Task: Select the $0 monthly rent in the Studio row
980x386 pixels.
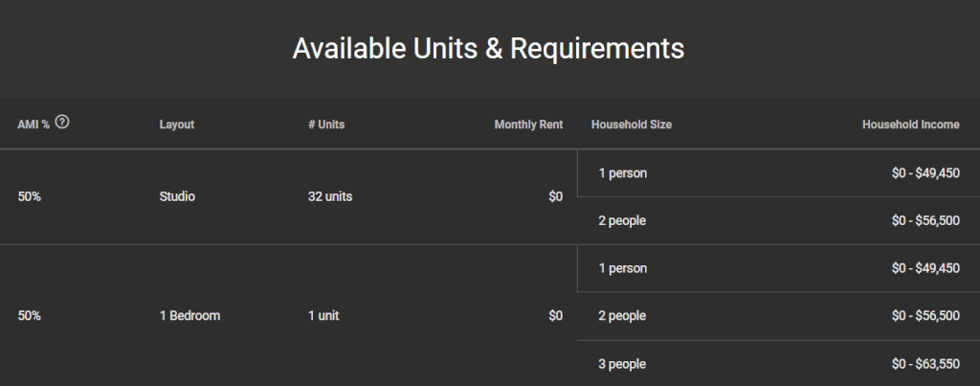Action: pyautogui.click(x=556, y=196)
